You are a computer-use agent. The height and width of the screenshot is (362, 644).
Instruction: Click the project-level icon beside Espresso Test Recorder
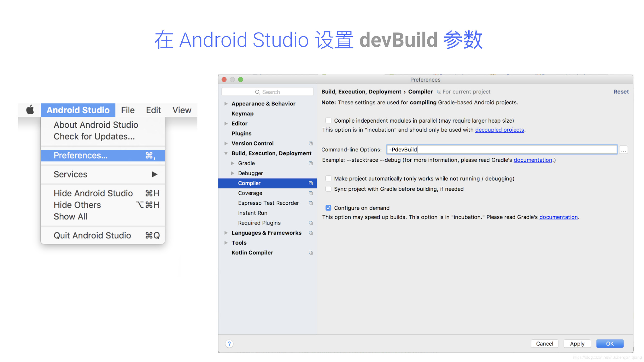311,203
